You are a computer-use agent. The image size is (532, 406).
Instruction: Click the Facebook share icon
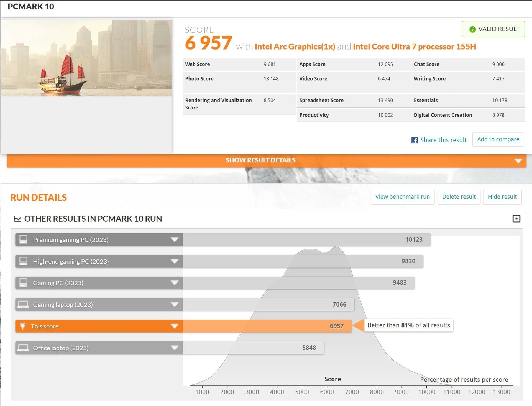click(414, 140)
